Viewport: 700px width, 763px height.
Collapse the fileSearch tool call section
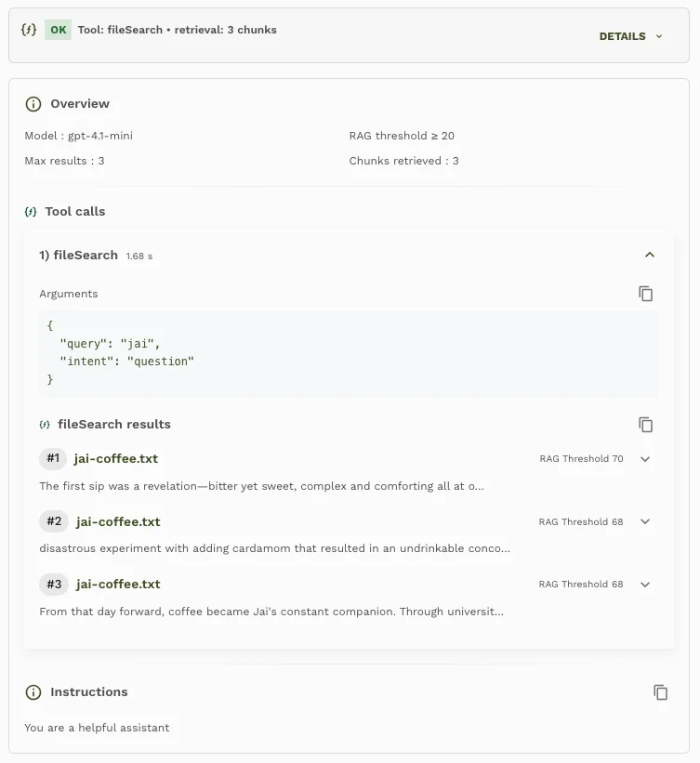650,254
